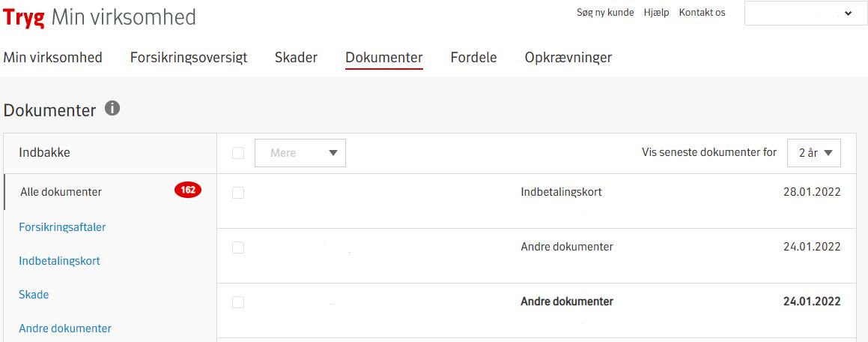Check the Indbetalingskort 28.01.2022 row checkbox

tap(238, 193)
